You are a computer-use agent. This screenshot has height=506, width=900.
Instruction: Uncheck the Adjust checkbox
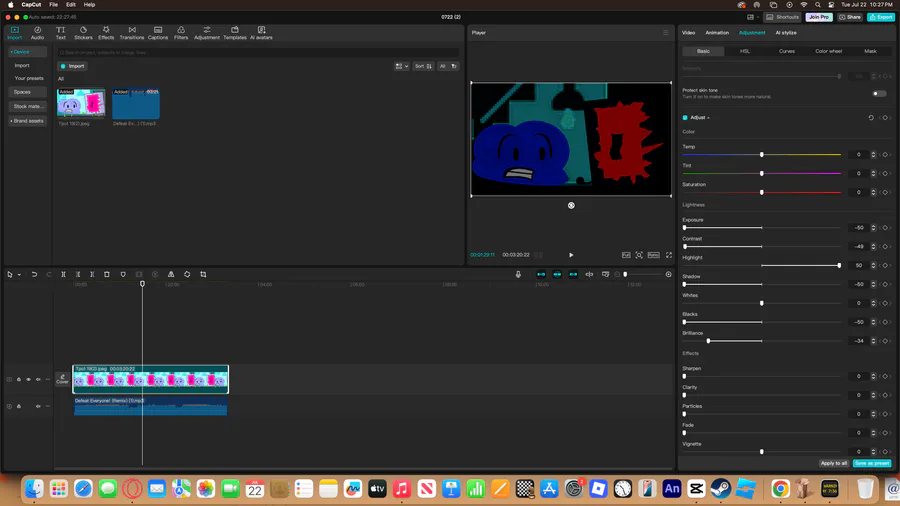(x=685, y=118)
